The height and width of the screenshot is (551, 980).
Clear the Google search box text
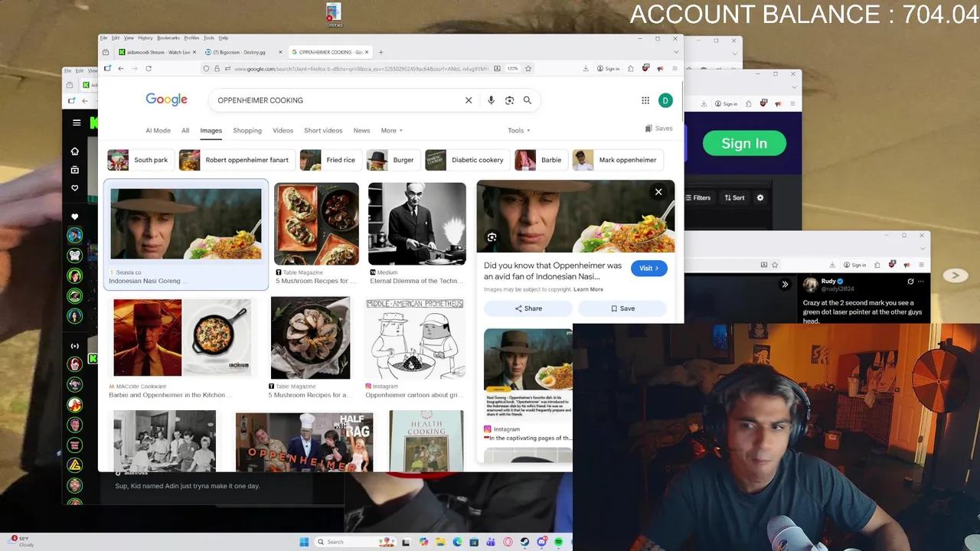(469, 100)
